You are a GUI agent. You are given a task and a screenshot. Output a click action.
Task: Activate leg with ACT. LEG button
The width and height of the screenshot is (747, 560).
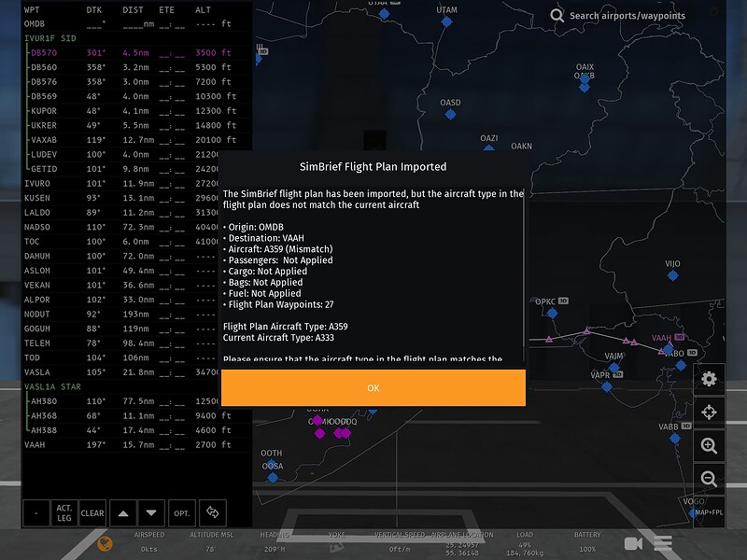point(63,512)
